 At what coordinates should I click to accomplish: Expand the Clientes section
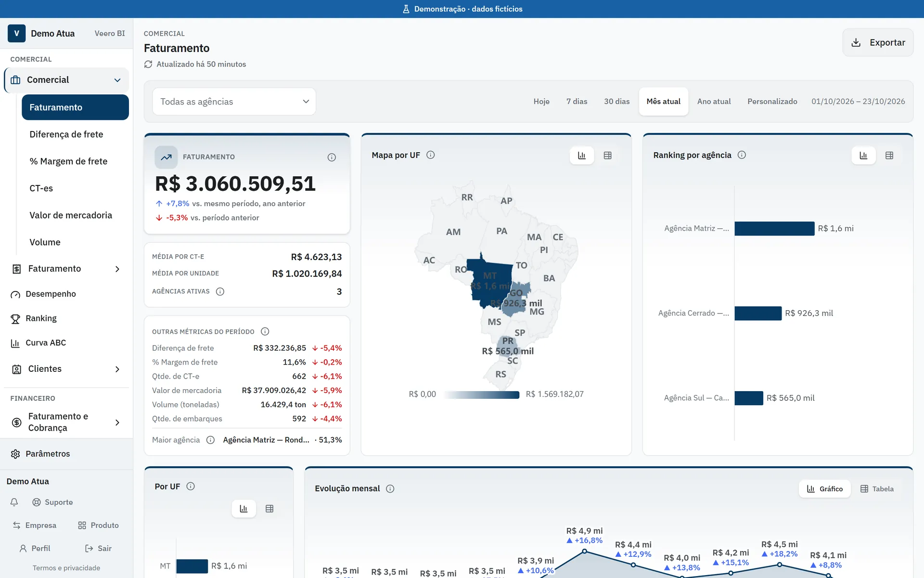pos(117,369)
